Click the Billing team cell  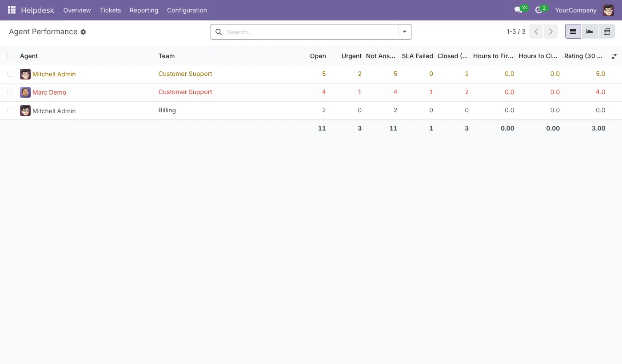pyautogui.click(x=167, y=110)
